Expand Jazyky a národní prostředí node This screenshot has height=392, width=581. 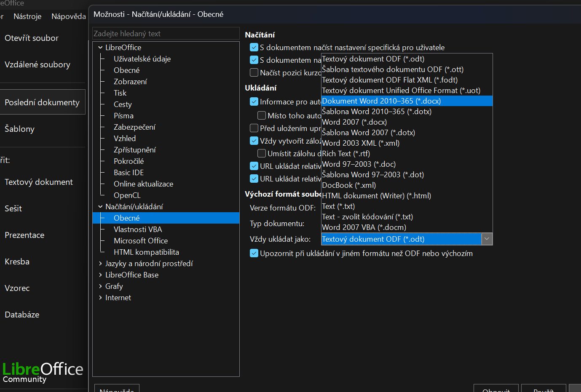point(101,264)
